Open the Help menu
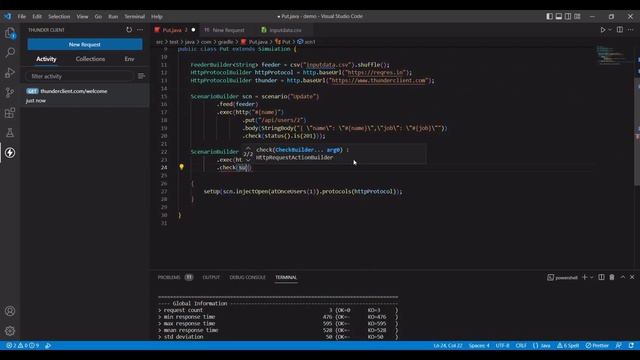 [x=157, y=16]
